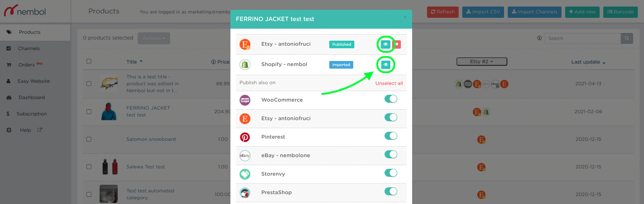644x204 pixels.
Task: Click the PrestaShop channel logo
Action: pyautogui.click(x=245, y=193)
